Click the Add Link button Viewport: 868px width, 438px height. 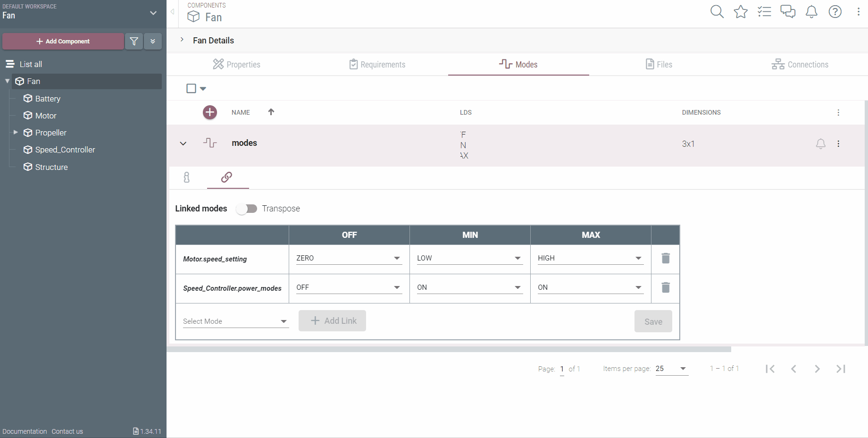click(332, 321)
